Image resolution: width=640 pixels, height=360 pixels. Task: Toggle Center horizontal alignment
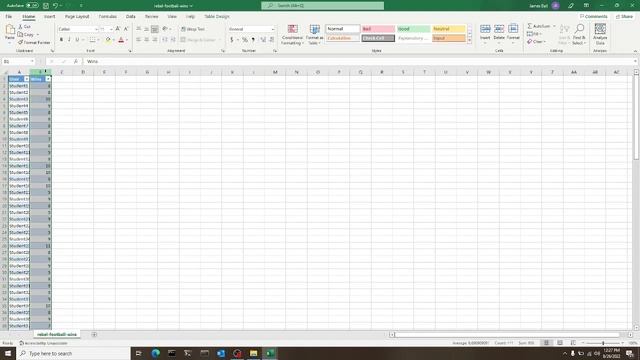(x=147, y=40)
